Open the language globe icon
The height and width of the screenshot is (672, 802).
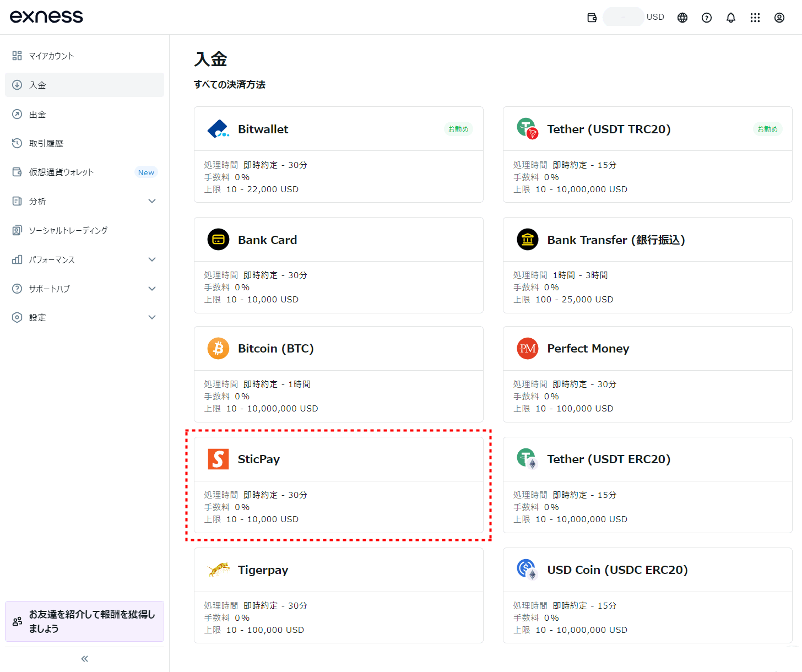point(682,18)
